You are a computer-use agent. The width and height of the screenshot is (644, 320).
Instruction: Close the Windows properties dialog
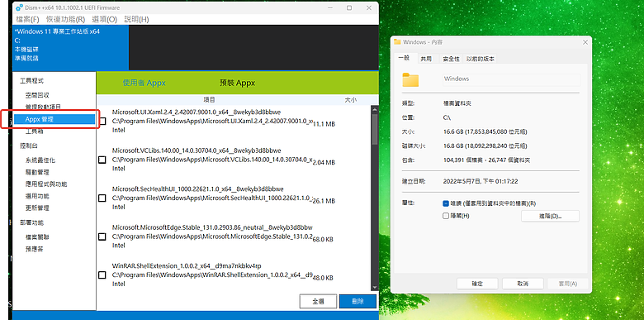(x=585, y=42)
